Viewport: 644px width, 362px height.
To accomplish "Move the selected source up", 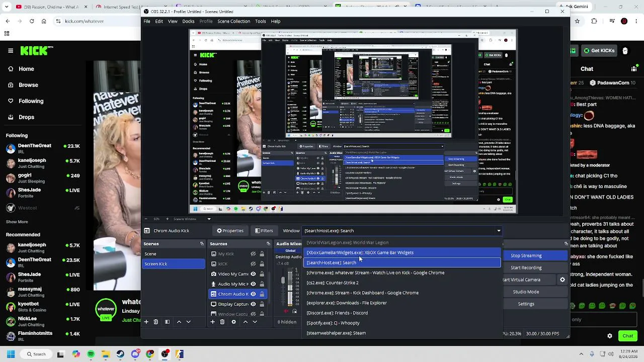I will (245, 322).
